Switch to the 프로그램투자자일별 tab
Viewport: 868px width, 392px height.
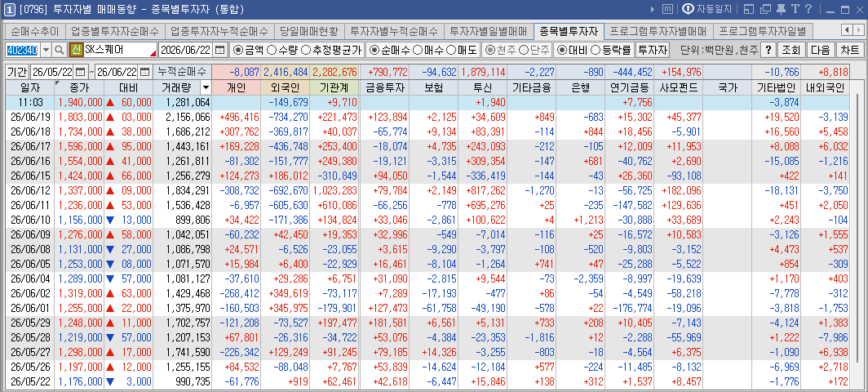762,30
